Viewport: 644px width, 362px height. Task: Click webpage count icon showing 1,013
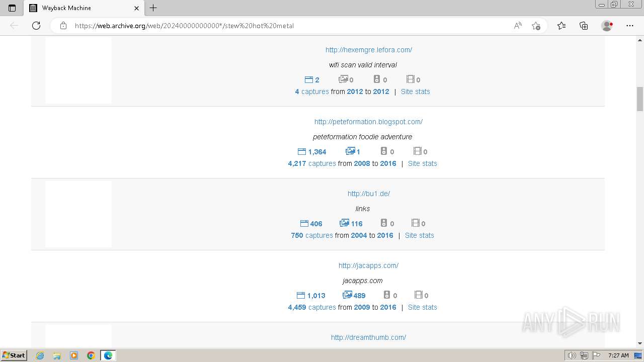(301, 295)
